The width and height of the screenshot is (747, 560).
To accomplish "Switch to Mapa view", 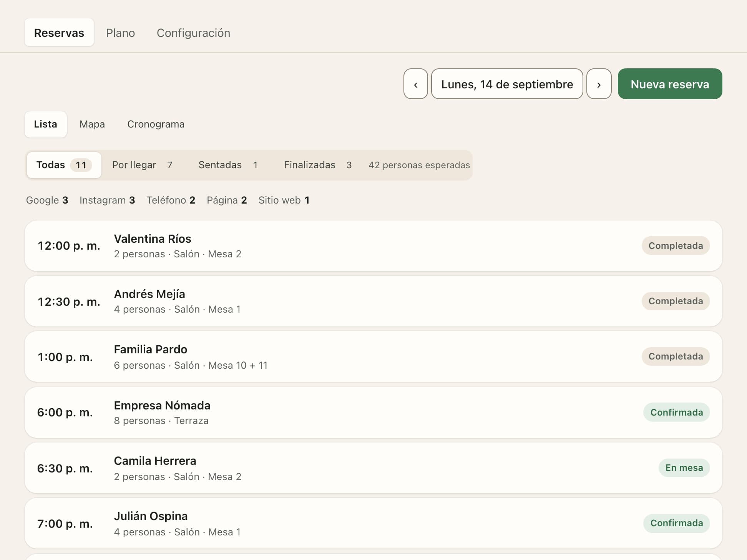I will (92, 124).
